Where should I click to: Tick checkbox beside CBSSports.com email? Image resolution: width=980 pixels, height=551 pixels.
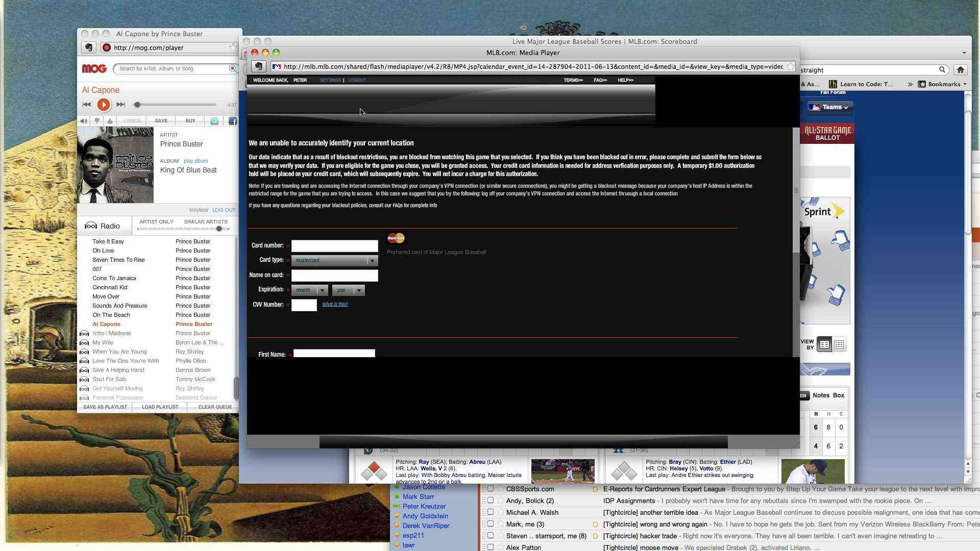tap(491, 489)
